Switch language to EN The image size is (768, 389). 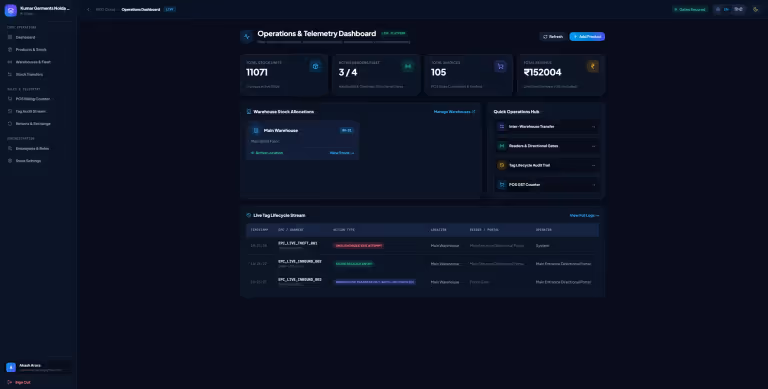pyautogui.click(x=726, y=9)
